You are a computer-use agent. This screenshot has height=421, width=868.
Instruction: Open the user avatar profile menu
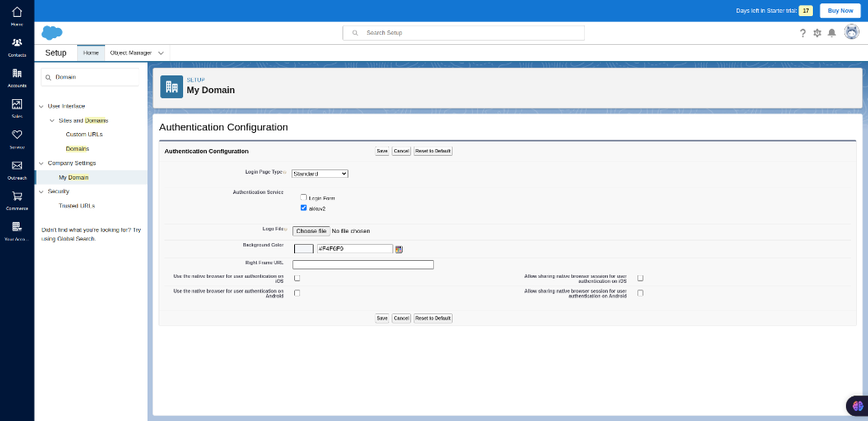[851, 32]
